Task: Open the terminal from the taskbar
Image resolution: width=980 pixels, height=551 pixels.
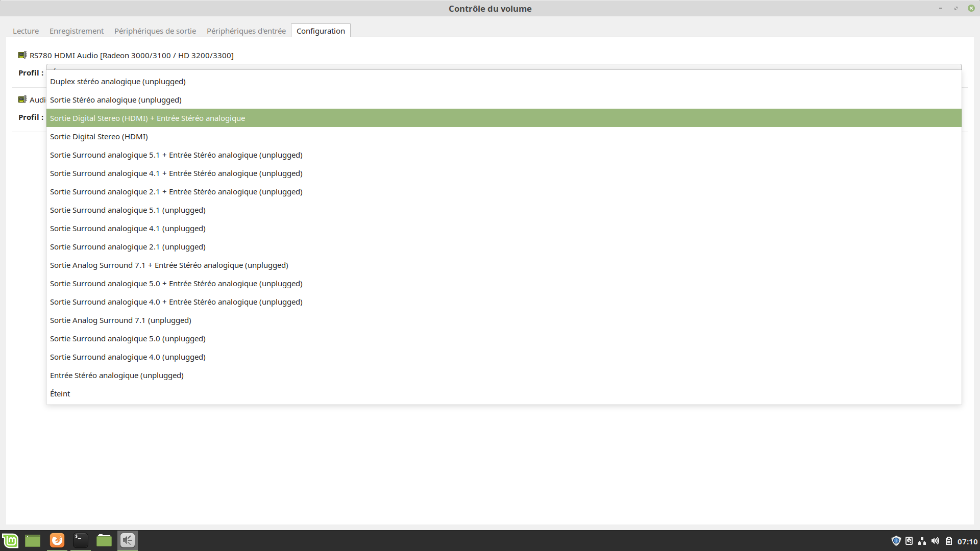Action: (81, 540)
